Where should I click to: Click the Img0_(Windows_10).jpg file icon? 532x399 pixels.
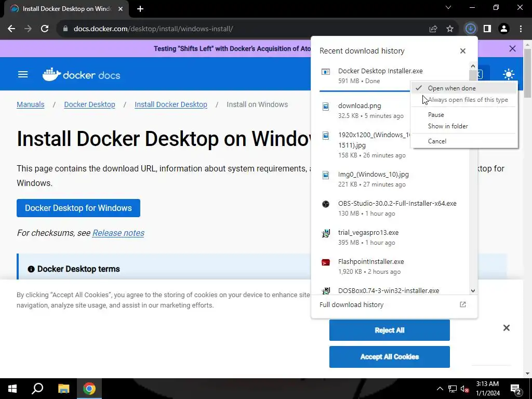point(326,175)
